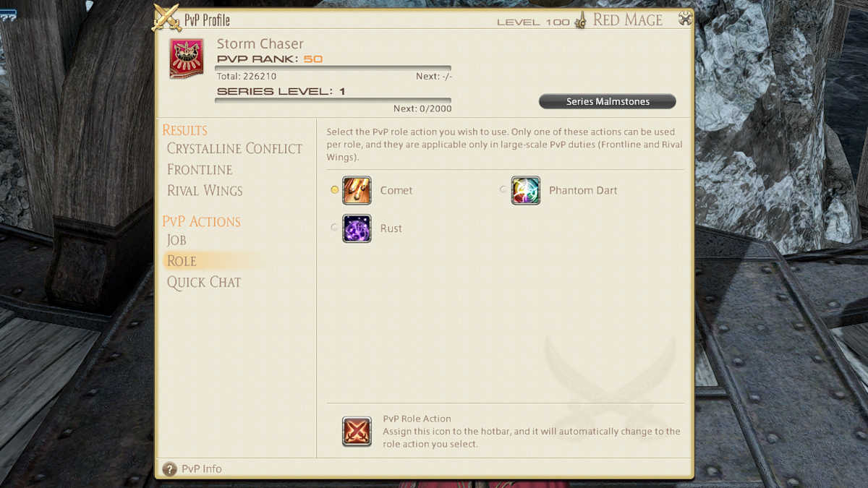868x488 pixels.
Task: Open Series Malmstones
Action: [608, 102]
